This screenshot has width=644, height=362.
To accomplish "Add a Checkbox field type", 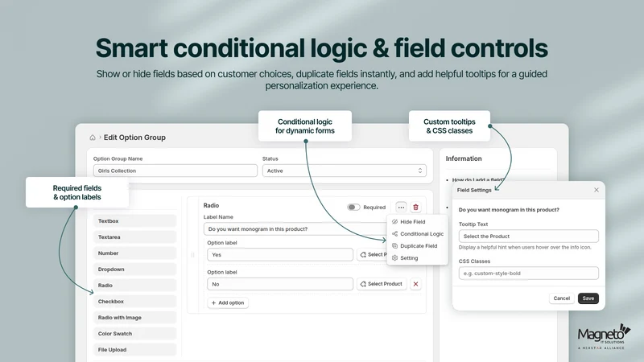I will pyautogui.click(x=134, y=301).
